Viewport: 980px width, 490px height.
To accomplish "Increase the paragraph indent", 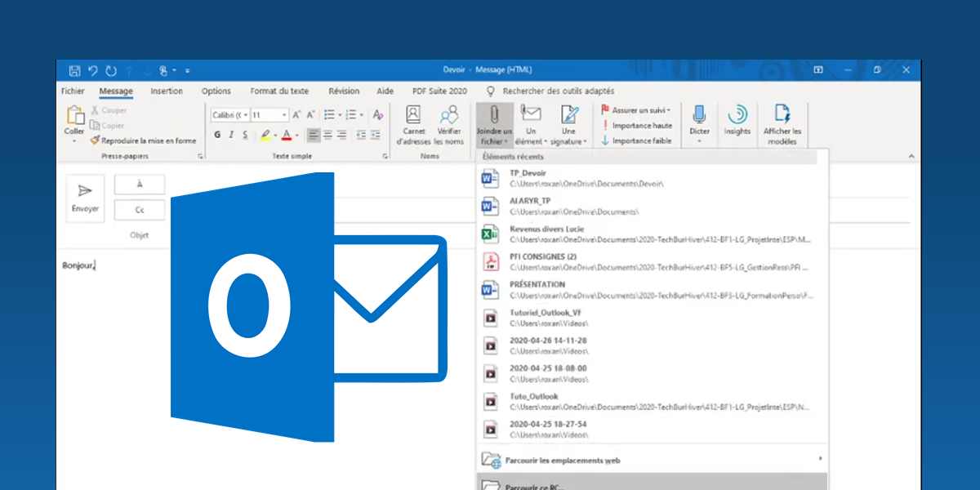I will (376, 136).
